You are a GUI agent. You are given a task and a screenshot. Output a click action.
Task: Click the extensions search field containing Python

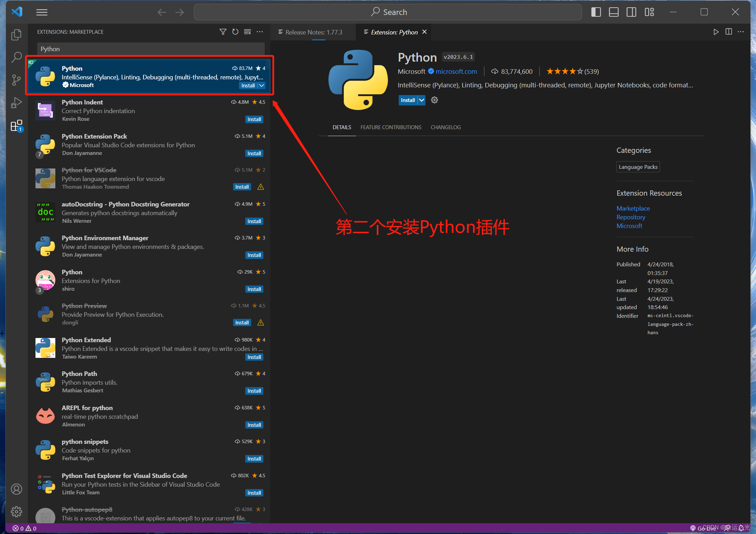(151, 49)
